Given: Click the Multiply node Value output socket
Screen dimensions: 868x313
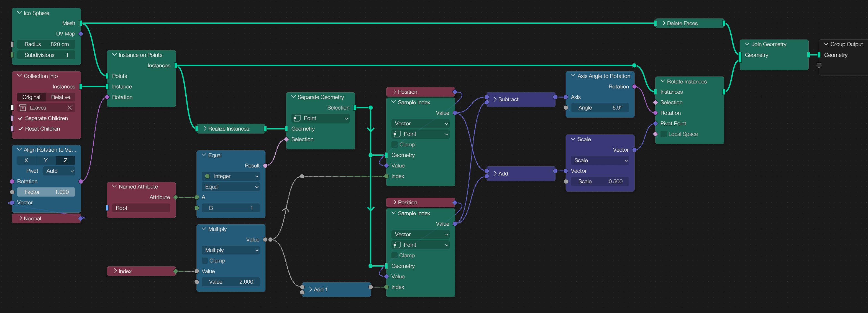Looking at the screenshot, I should [265, 240].
